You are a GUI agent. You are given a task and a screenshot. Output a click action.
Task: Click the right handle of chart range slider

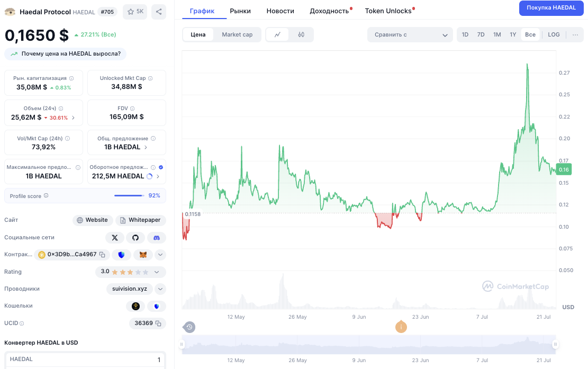click(555, 345)
